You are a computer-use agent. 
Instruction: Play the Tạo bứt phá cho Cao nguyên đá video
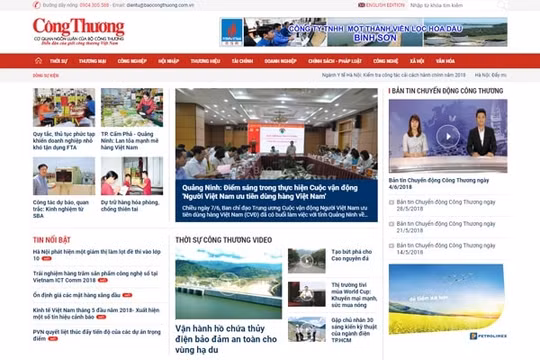[307, 261]
